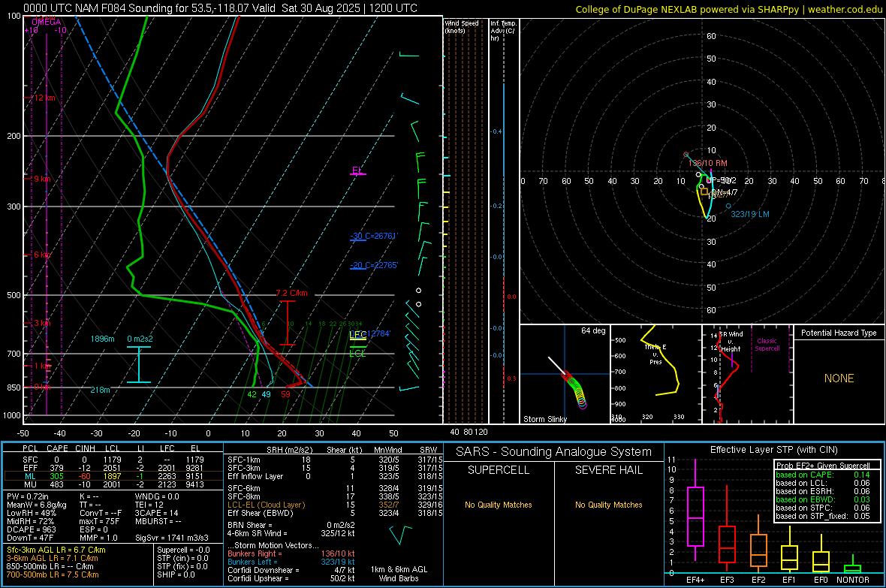Viewport: 886px width, 588px height.
Task: Click the maxT = 75F value
Action: (99, 521)
